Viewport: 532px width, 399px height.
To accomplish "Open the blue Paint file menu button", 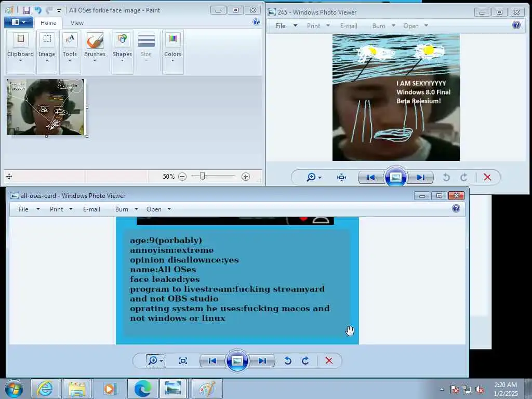I will [x=19, y=22].
